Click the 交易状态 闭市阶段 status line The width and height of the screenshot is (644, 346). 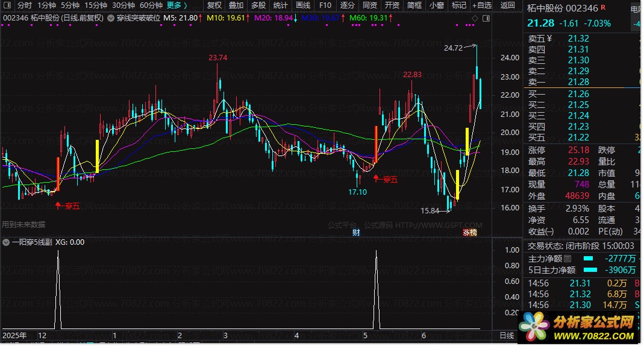click(x=581, y=246)
